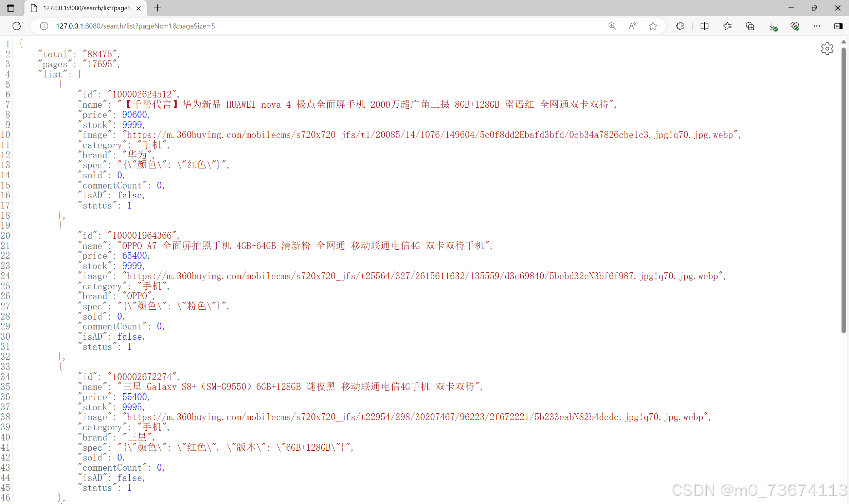The height and width of the screenshot is (504, 849).
Task: Open JSON viewer settings gear
Action: point(827,49)
